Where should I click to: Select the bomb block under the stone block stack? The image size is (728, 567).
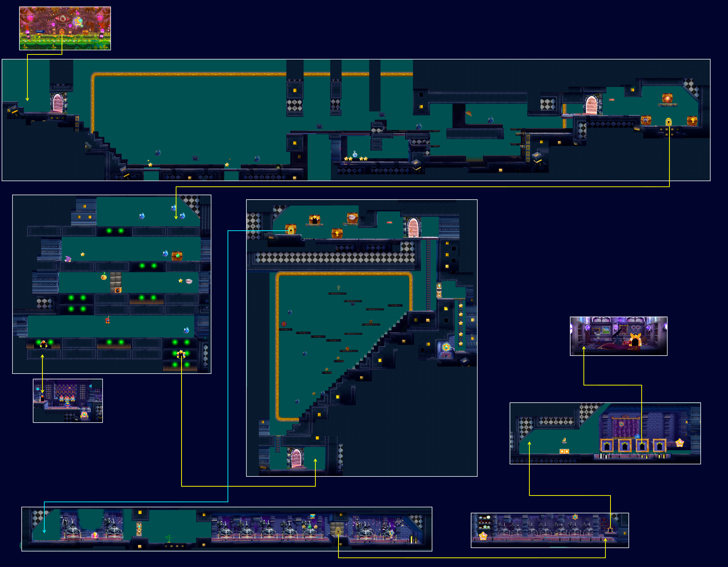[x=118, y=290]
